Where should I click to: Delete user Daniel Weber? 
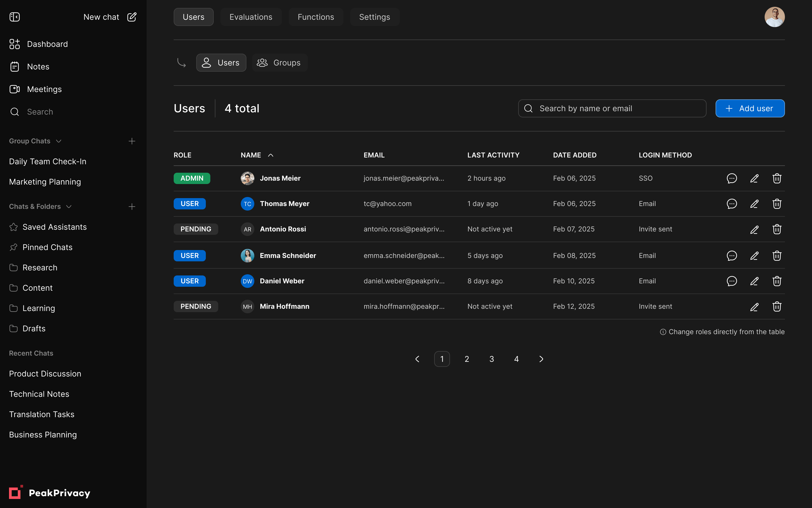(777, 281)
